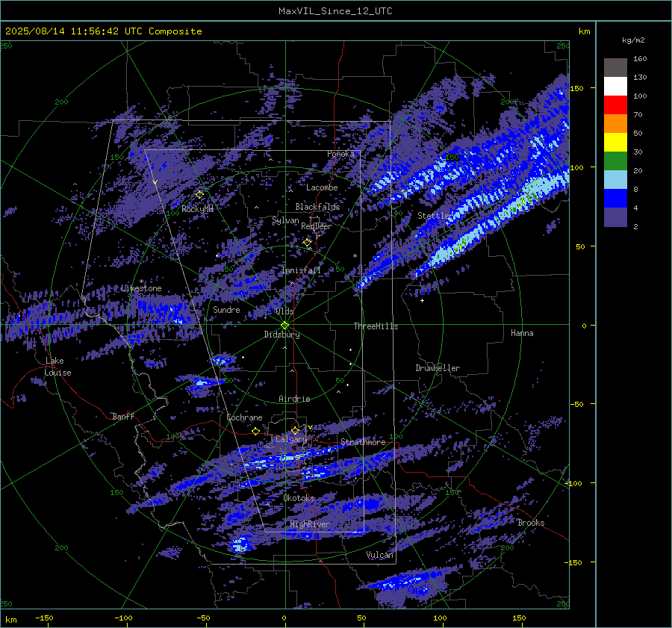Click the Vulcan city label

click(379, 555)
